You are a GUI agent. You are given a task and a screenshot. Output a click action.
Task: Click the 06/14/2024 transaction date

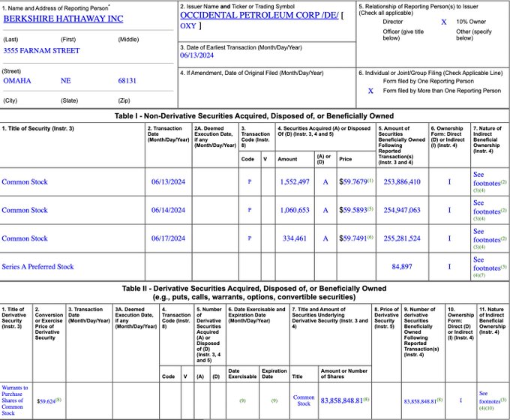tap(168, 210)
